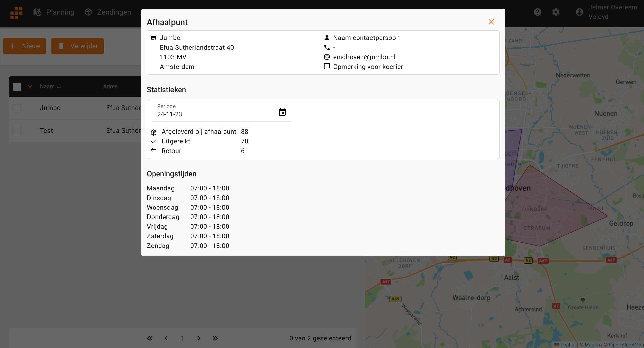Screen dimensions: 644x348
Task: Go to first page with double-left arrows
Action: [150, 338]
